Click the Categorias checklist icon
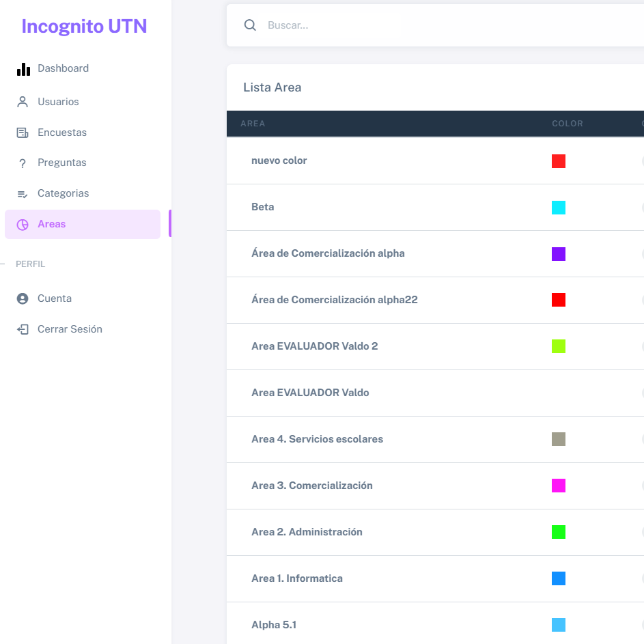The image size is (644, 644). [x=23, y=194]
